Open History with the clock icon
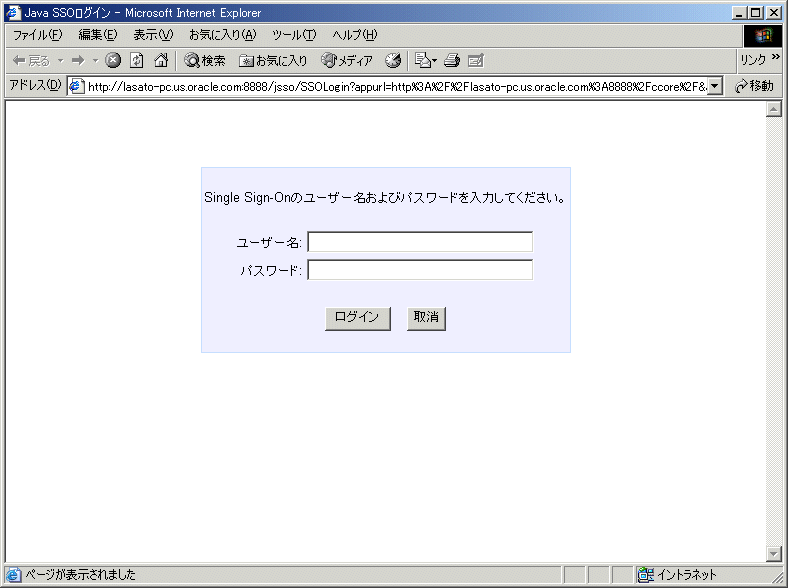788x588 pixels. tap(393, 61)
